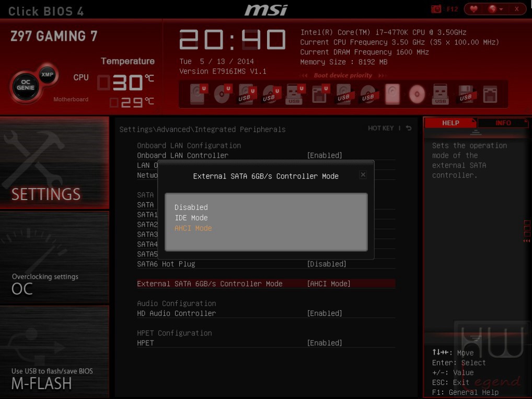Open the SETTINGS section
532x399 pixels.
(x=54, y=163)
